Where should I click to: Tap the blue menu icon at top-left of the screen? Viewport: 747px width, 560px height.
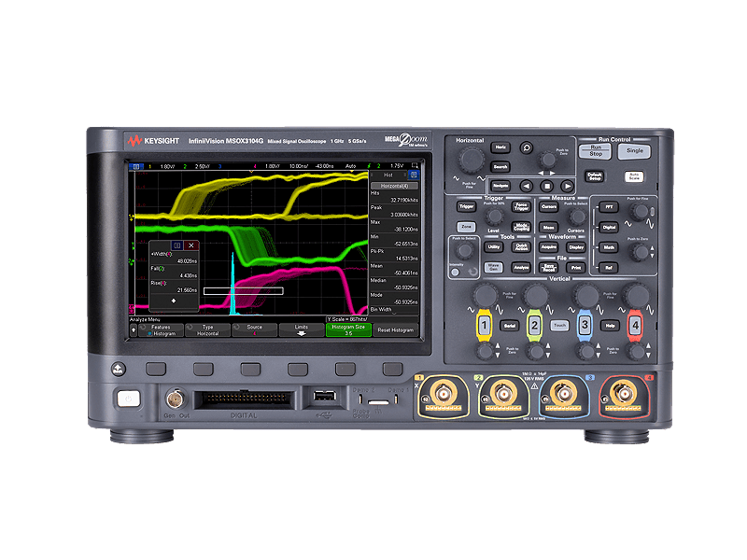[x=136, y=166]
